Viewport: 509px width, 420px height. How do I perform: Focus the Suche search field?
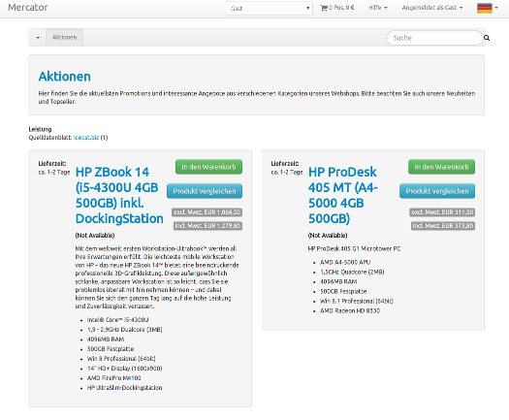[434, 38]
